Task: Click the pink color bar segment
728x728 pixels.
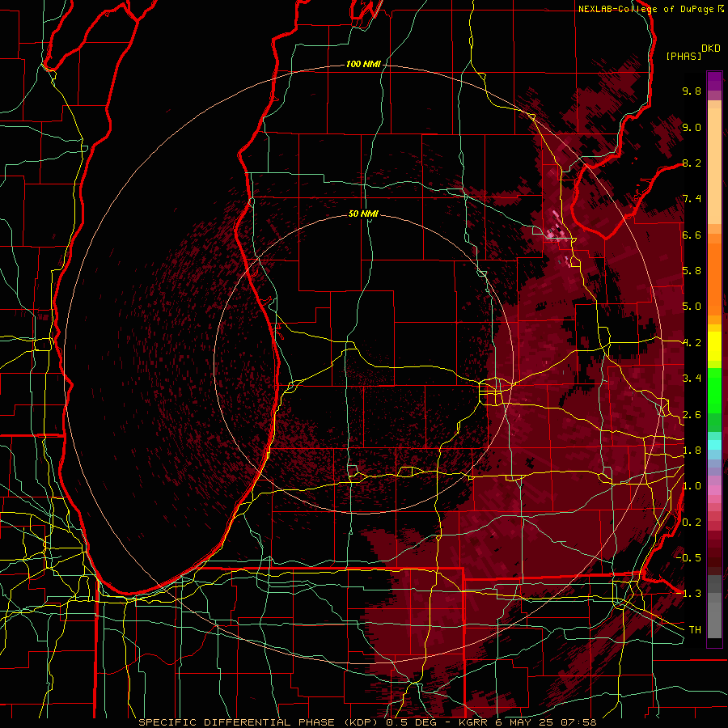Action: coord(714,490)
